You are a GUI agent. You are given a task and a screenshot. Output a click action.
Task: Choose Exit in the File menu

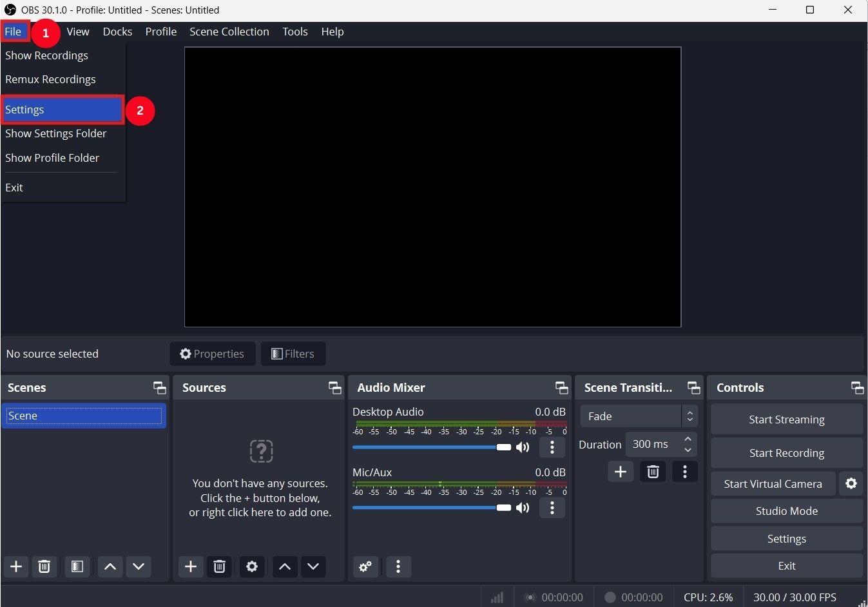[x=63, y=188]
